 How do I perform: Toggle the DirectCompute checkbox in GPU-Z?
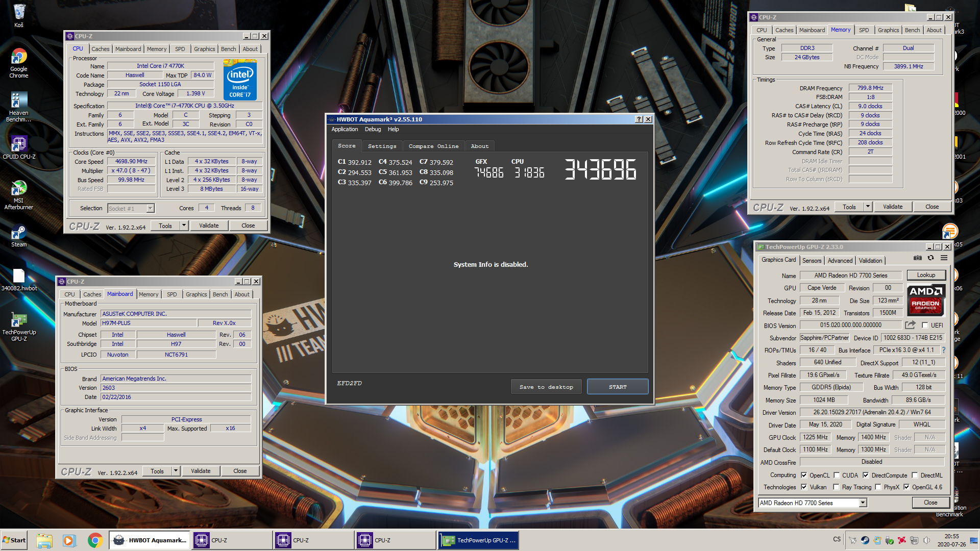tap(866, 475)
